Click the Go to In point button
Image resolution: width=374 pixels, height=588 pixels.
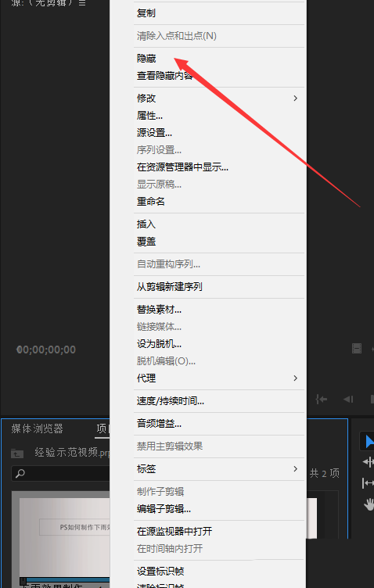(x=322, y=400)
